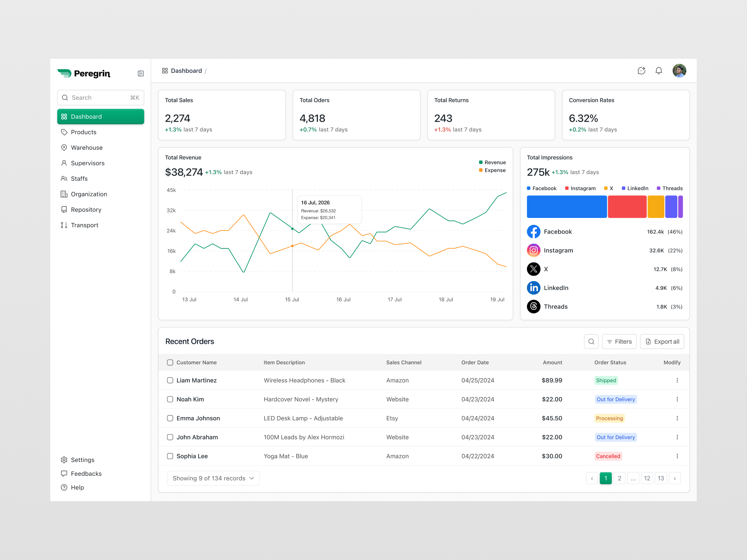Open more options for Emma Johnson order
747x560 pixels.
pyautogui.click(x=677, y=418)
